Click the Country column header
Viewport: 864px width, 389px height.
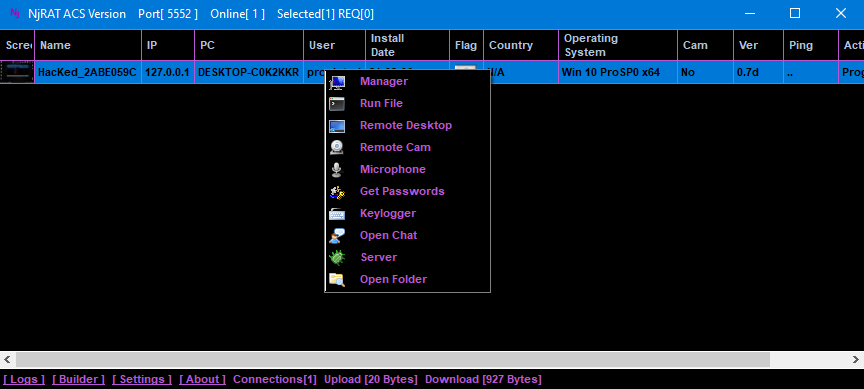point(521,45)
